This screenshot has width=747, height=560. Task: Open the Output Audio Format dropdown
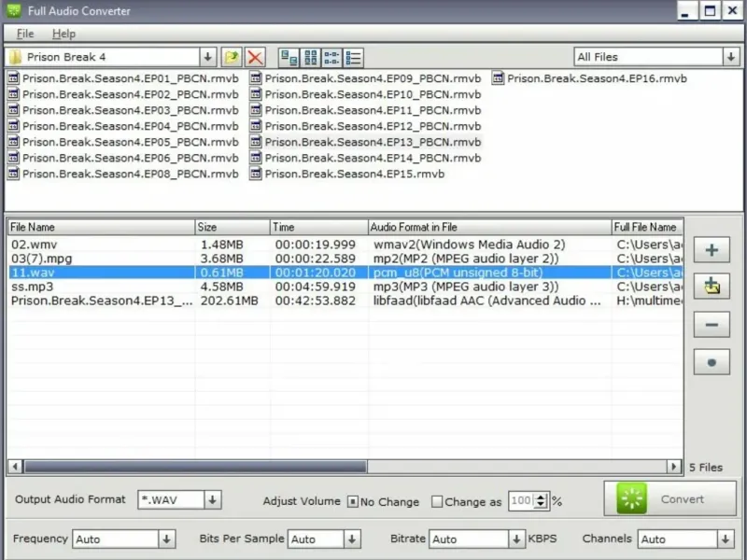tap(213, 500)
